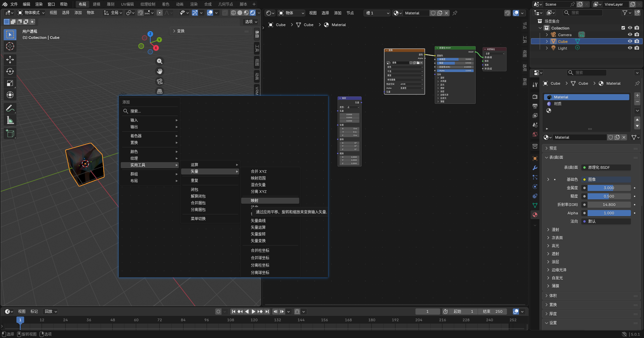Viewport: 644px width, 338px height.
Task: Select the Transform tool
Action: point(10,95)
